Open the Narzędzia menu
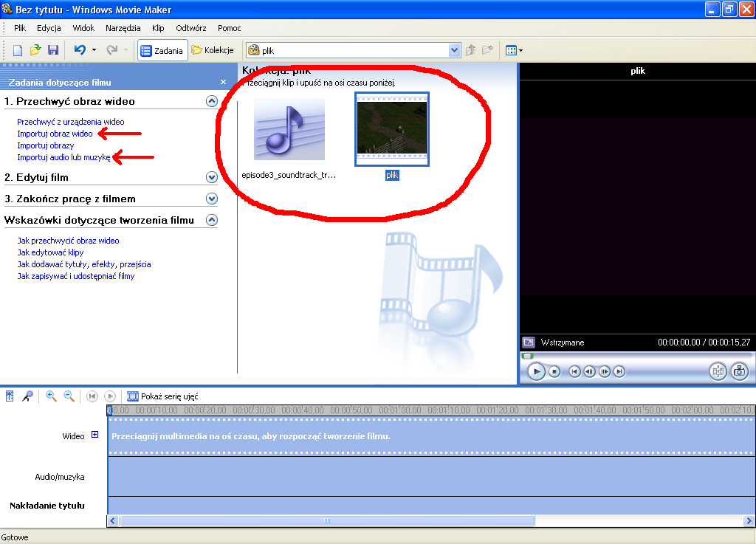This screenshot has width=756, height=544. 123,28
